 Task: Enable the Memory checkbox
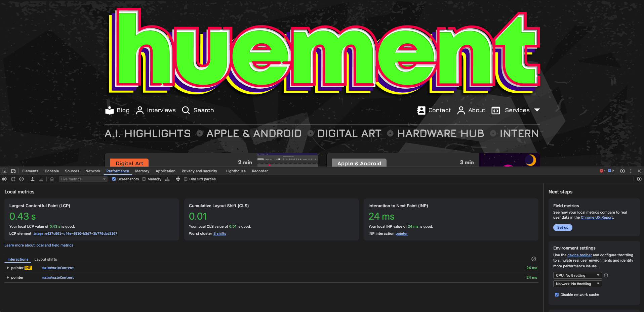point(144,179)
